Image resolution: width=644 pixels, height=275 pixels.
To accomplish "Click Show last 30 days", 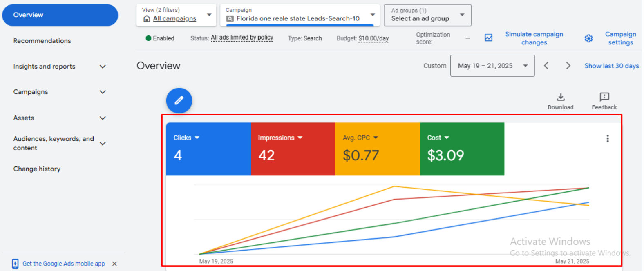I will click(612, 66).
